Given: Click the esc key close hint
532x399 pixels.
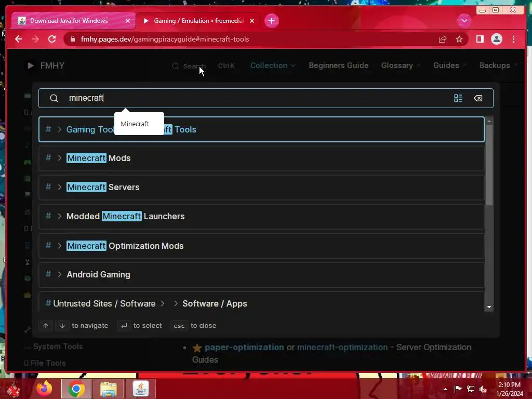Looking at the screenshot, I should 179,326.
